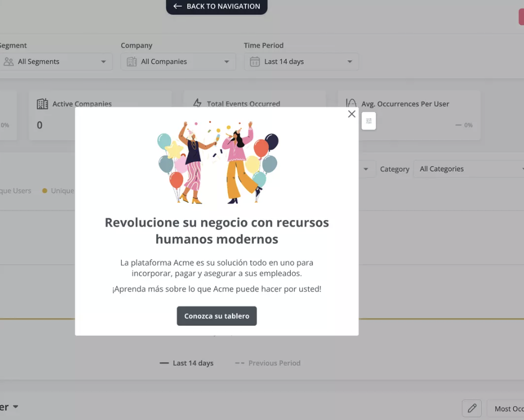Click the Avg. Occurrences Per User curve icon

pos(351,103)
